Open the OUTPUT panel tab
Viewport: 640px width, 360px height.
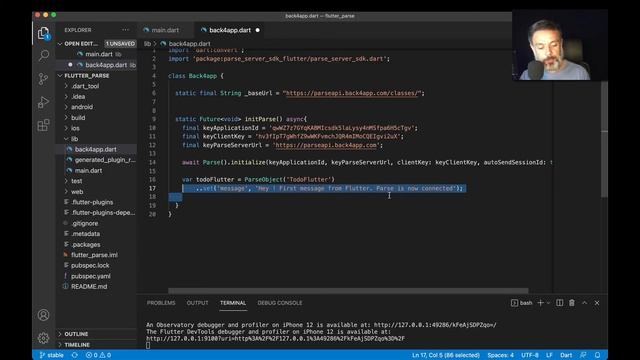(x=197, y=303)
